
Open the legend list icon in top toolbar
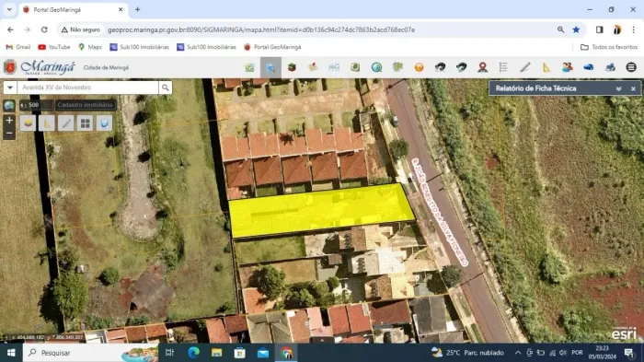tap(503, 67)
